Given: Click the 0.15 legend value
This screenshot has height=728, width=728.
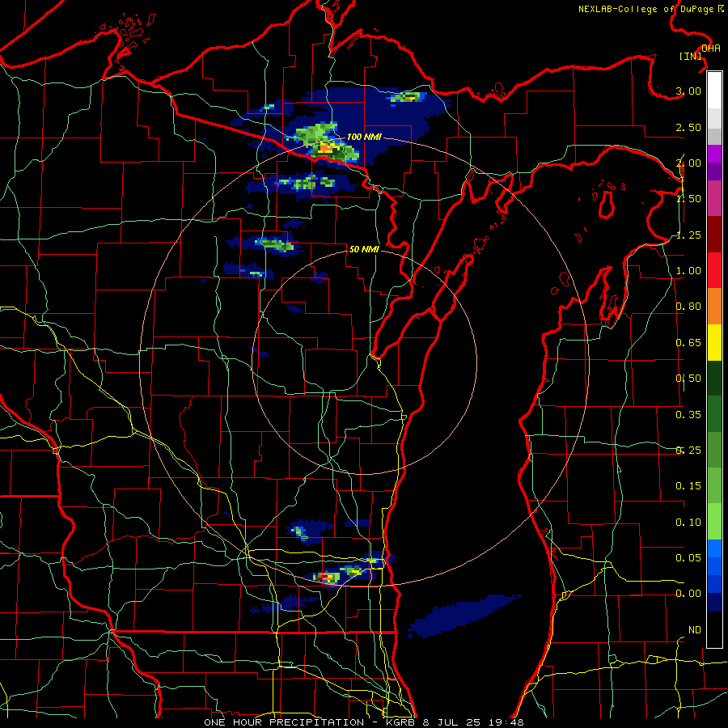Looking at the screenshot, I should 688,486.
